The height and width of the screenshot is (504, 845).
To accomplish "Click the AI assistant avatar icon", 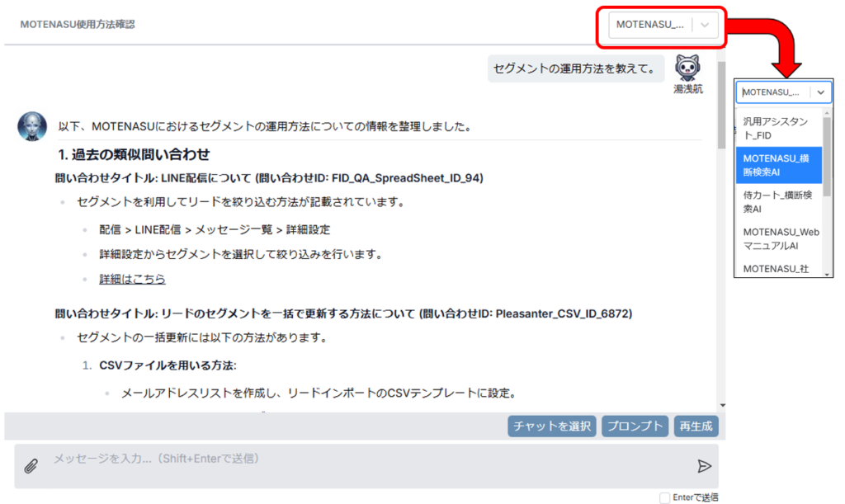I will point(32,126).
